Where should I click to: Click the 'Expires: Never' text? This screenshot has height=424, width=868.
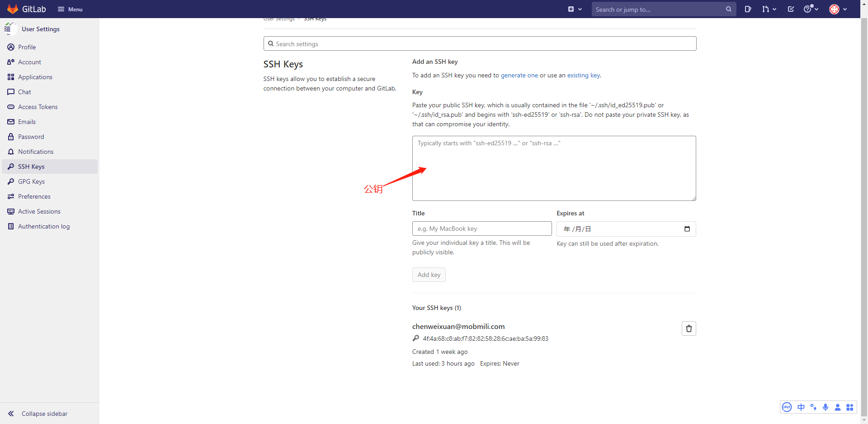500,363
